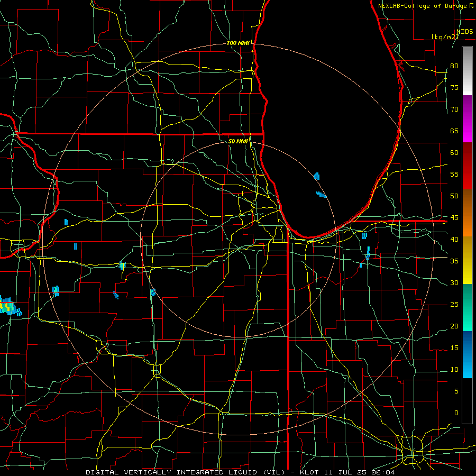Click the legend value 30
Screen dimensions: 476x476
[454, 282]
